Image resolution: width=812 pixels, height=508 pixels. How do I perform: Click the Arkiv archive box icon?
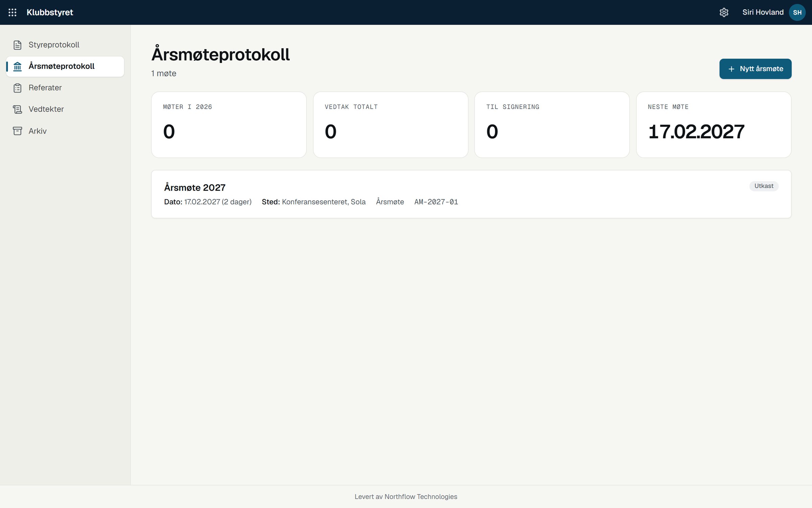18,131
